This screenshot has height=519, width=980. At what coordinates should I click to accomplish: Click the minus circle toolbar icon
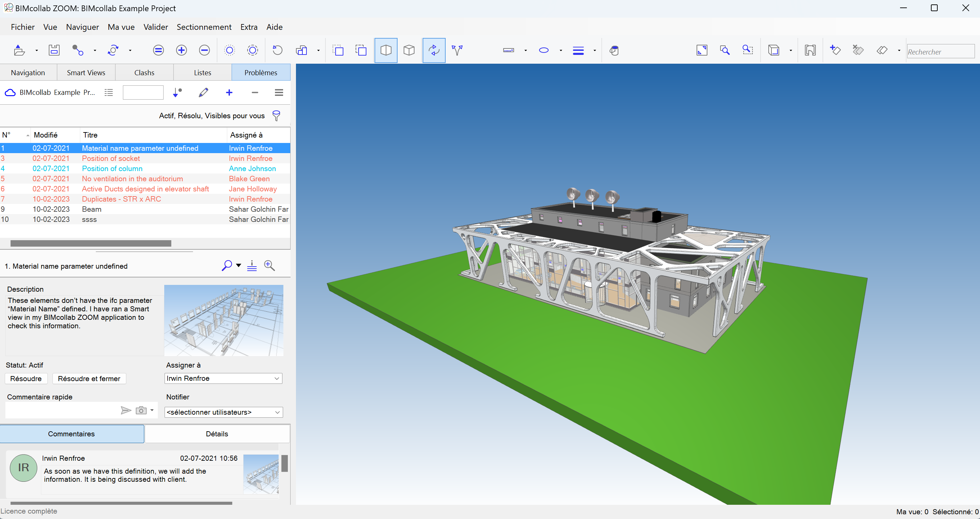[x=205, y=50]
